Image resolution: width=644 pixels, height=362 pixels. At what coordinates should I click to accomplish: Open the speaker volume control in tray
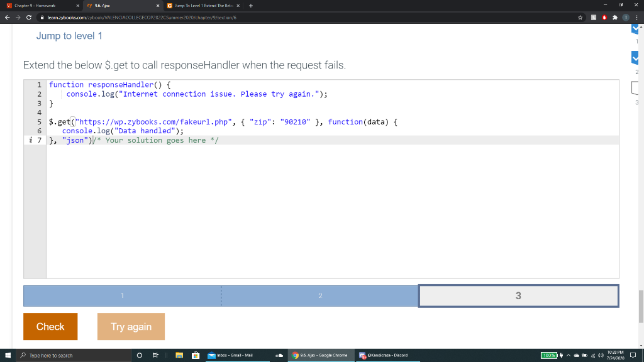coord(601,355)
